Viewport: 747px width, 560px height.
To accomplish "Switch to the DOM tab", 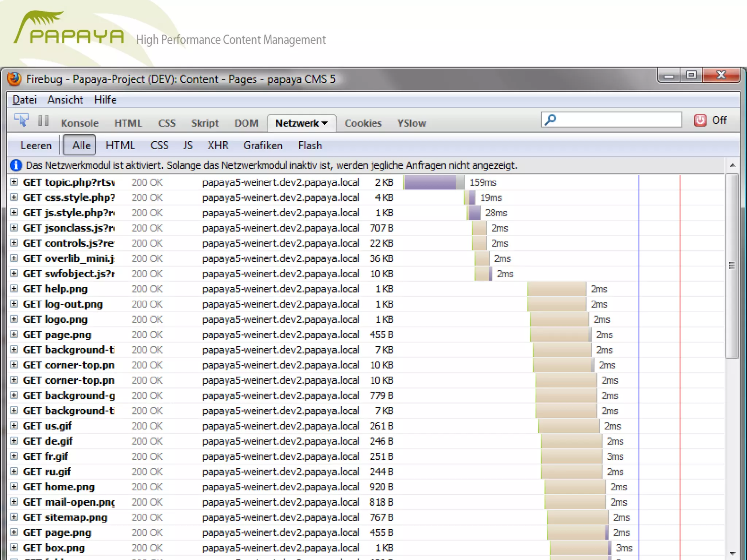I will point(246,123).
